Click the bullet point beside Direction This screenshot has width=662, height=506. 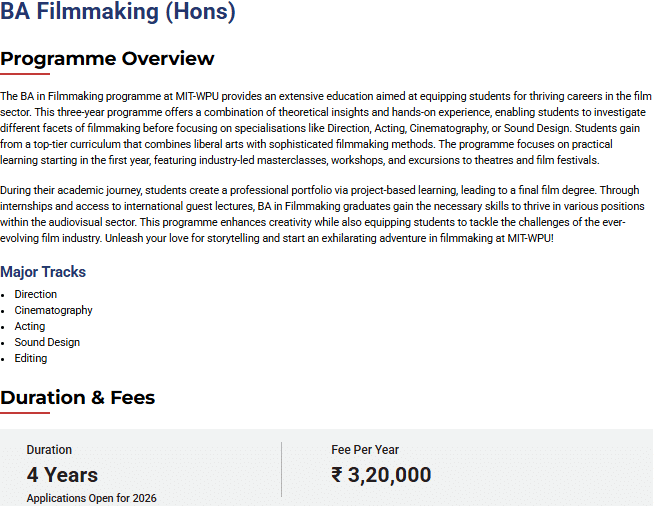[4, 295]
